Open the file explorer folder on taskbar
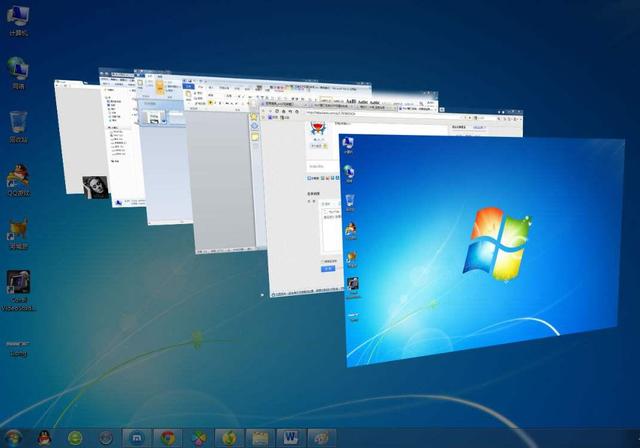Image resolution: width=640 pixels, height=448 pixels. pyautogui.click(x=260, y=438)
